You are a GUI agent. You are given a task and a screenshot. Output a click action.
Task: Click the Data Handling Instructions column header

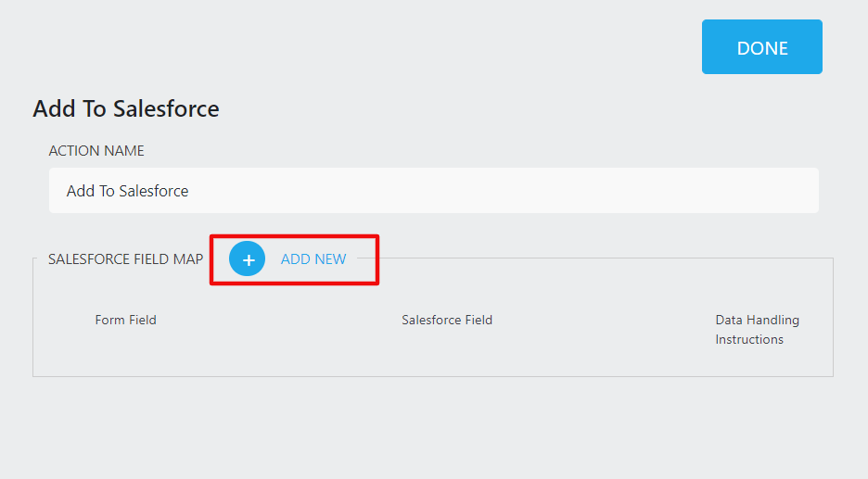757,330
